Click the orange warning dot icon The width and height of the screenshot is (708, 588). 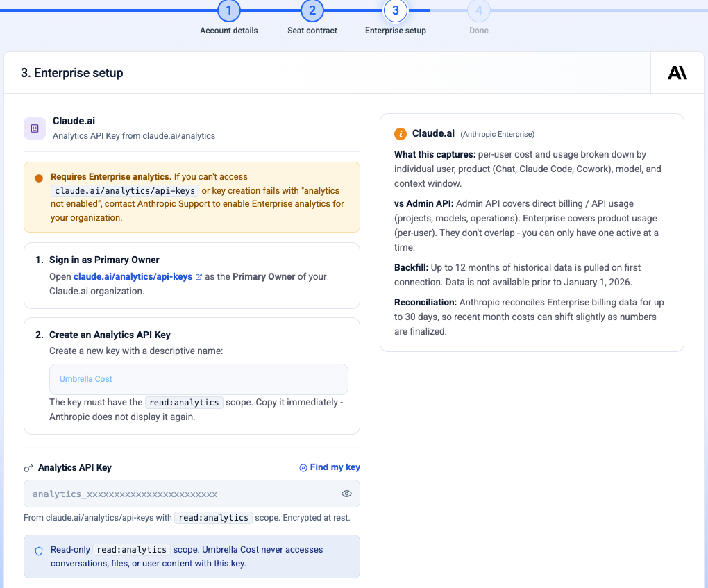[39, 178]
